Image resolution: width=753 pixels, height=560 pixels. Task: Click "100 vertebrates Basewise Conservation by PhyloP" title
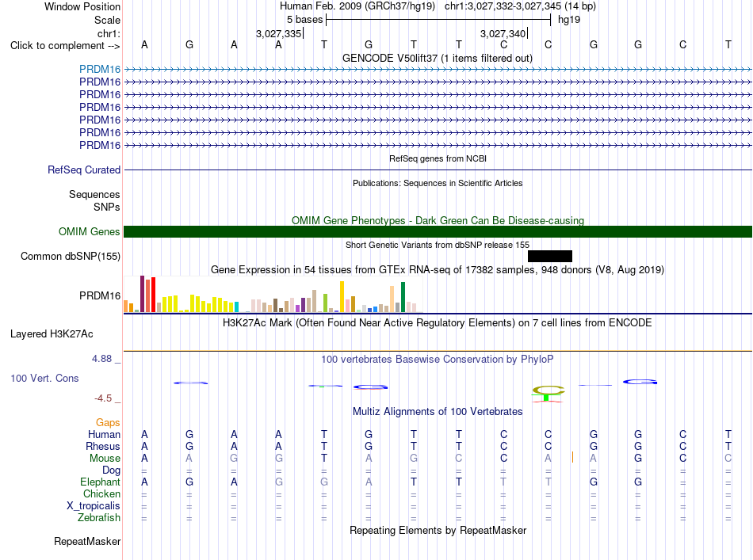point(438,359)
